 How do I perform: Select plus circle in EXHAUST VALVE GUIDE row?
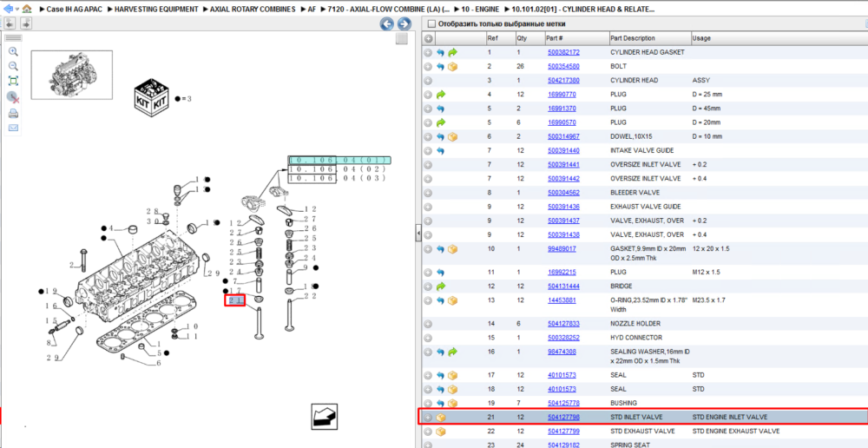[x=428, y=207]
